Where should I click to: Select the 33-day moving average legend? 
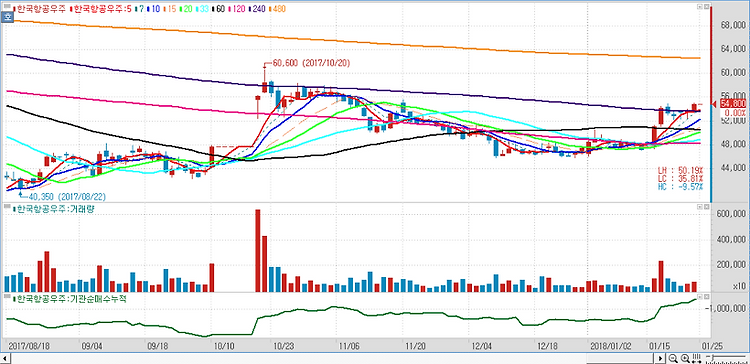click(201, 9)
